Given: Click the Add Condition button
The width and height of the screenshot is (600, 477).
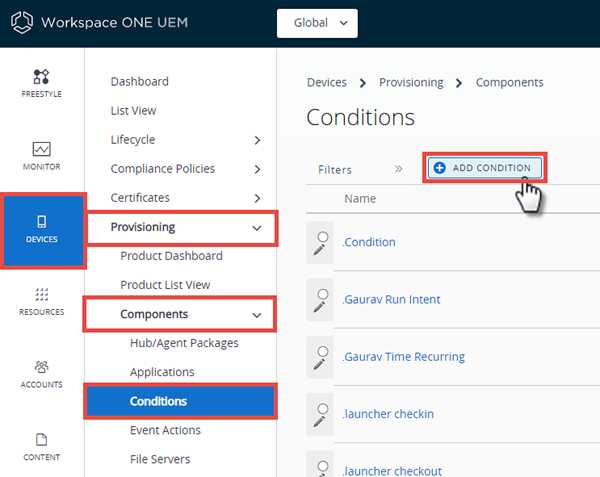Looking at the screenshot, I should (485, 168).
